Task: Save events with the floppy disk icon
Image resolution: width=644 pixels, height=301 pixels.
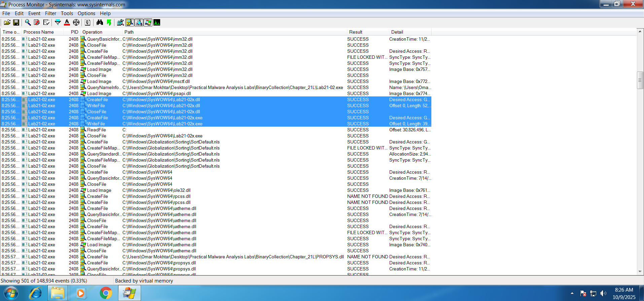Action: point(16,23)
